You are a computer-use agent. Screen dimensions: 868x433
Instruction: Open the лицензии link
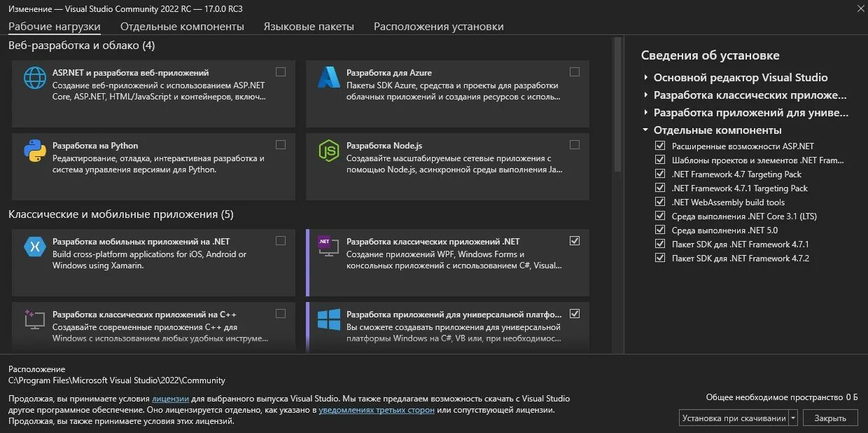tap(171, 399)
